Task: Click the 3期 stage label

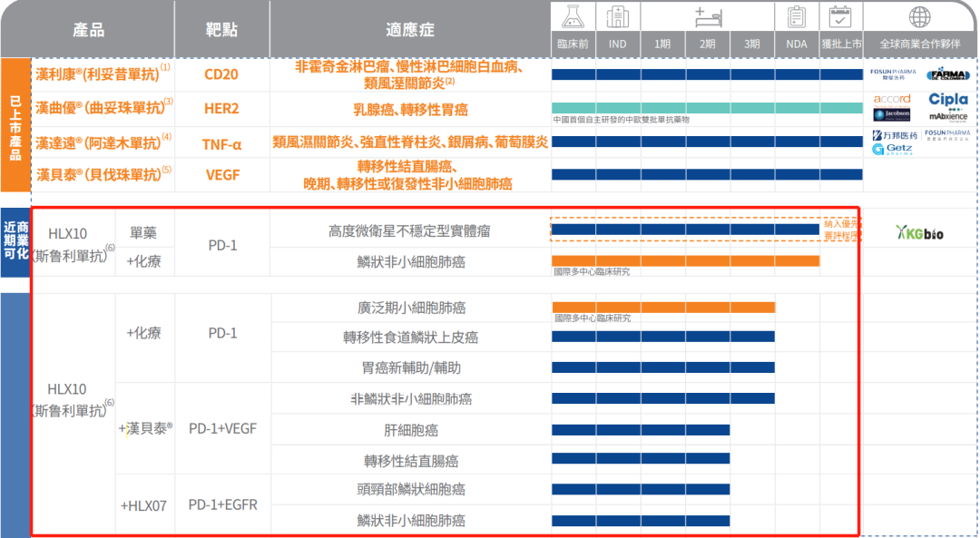Action: pos(752,44)
